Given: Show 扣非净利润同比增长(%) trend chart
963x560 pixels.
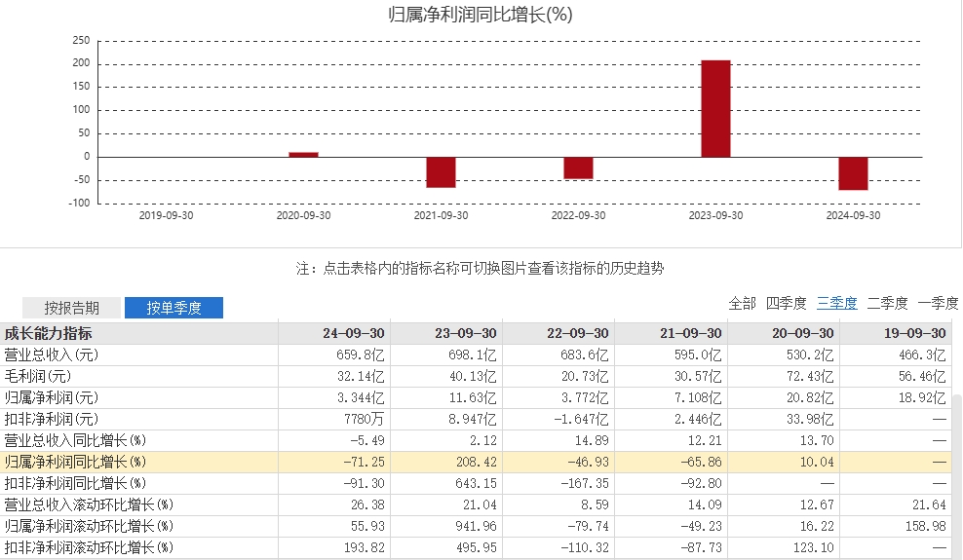Looking at the screenshot, I should (x=75, y=483).
